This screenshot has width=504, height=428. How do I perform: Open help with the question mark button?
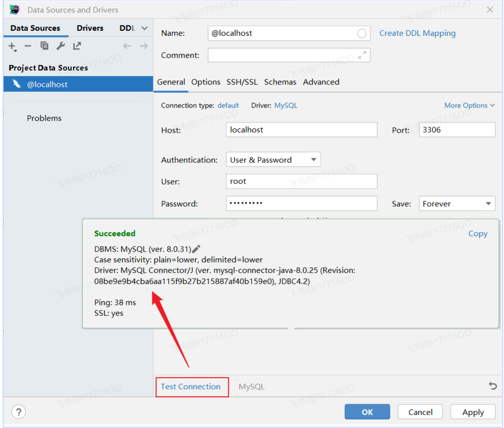click(x=19, y=412)
